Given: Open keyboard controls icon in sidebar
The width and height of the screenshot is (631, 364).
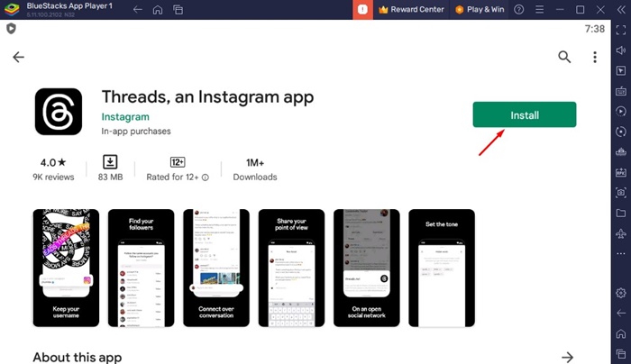Looking at the screenshot, I should coord(621,91).
